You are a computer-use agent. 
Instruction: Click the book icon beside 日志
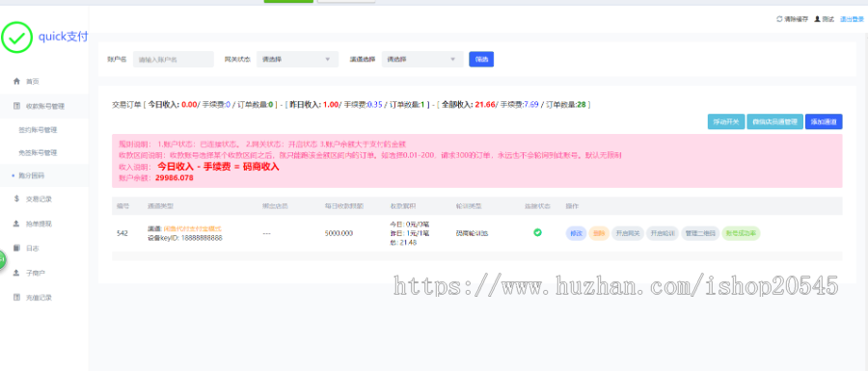pos(16,249)
